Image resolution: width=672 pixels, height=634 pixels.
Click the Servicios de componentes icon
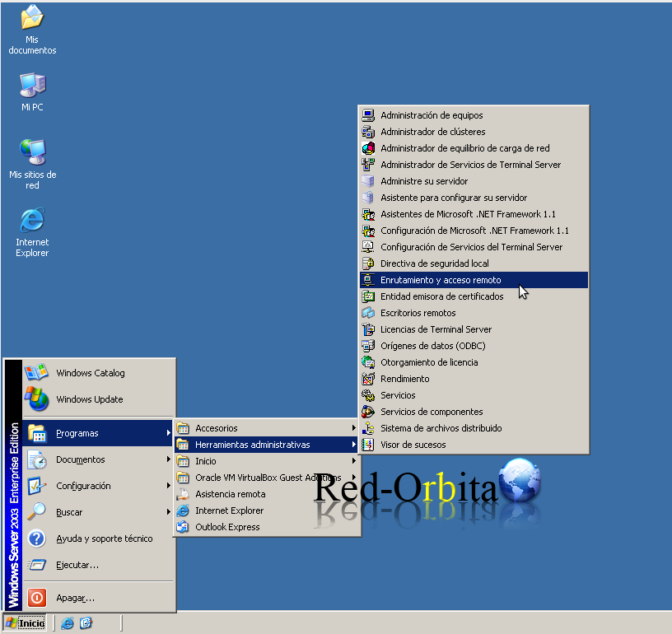(x=368, y=412)
